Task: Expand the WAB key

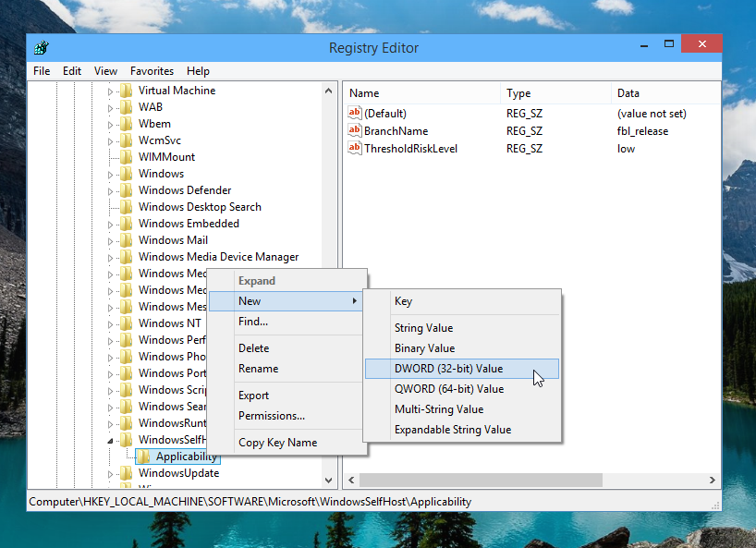Action: [x=110, y=108]
